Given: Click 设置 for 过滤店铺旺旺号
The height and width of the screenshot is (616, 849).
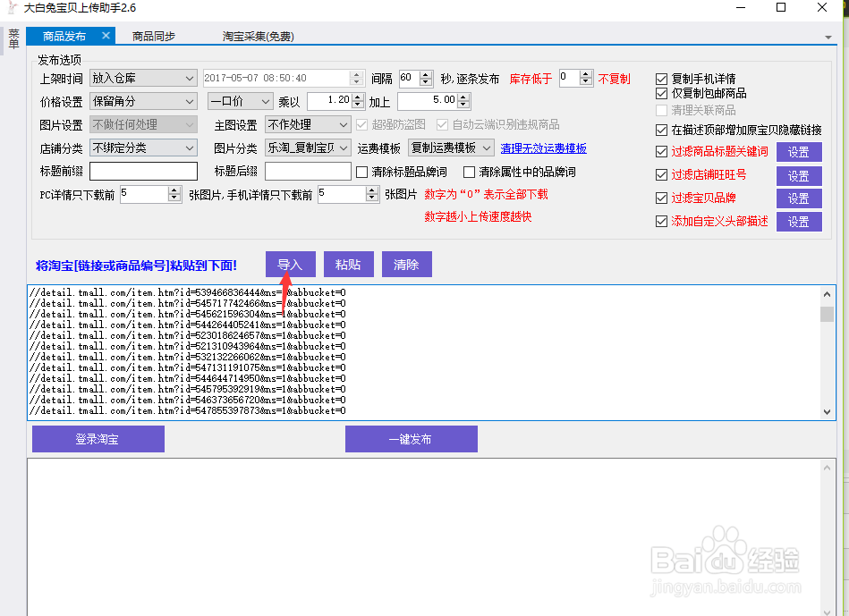Looking at the screenshot, I should pyautogui.click(x=799, y=176).
